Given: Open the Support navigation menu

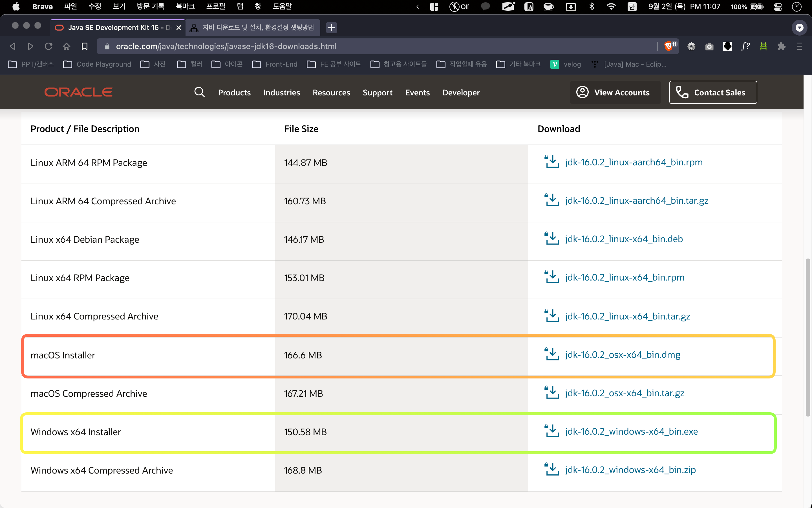Looking at the screenshot, I should (x=378, y=92).
